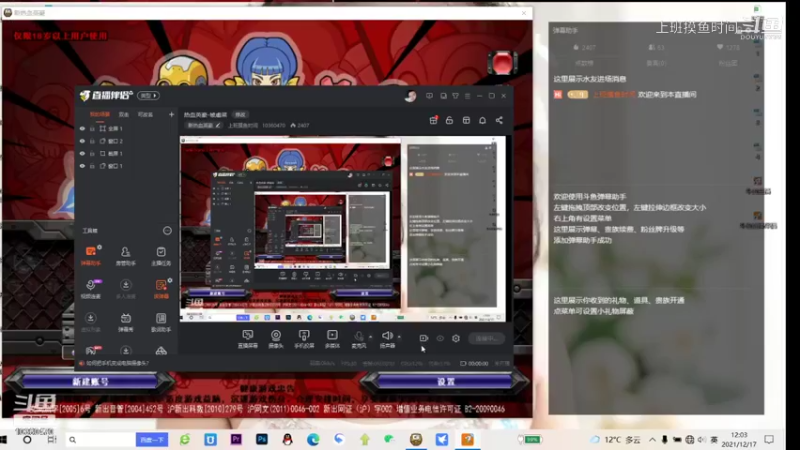Open Photoshop from the taskbar

point(262,439)
